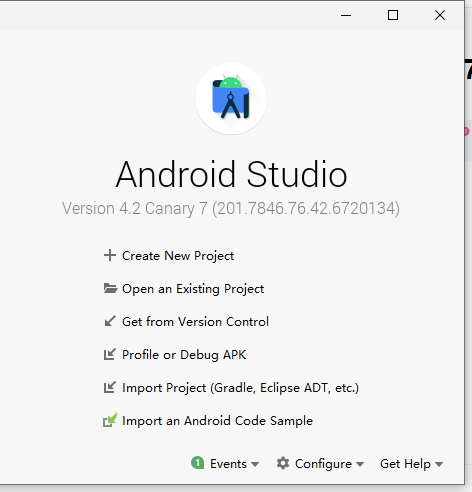Click the import icon beside Import Project
Viewport: 472px width, 492px height.
pyautogui.click(x=110, y=387)
